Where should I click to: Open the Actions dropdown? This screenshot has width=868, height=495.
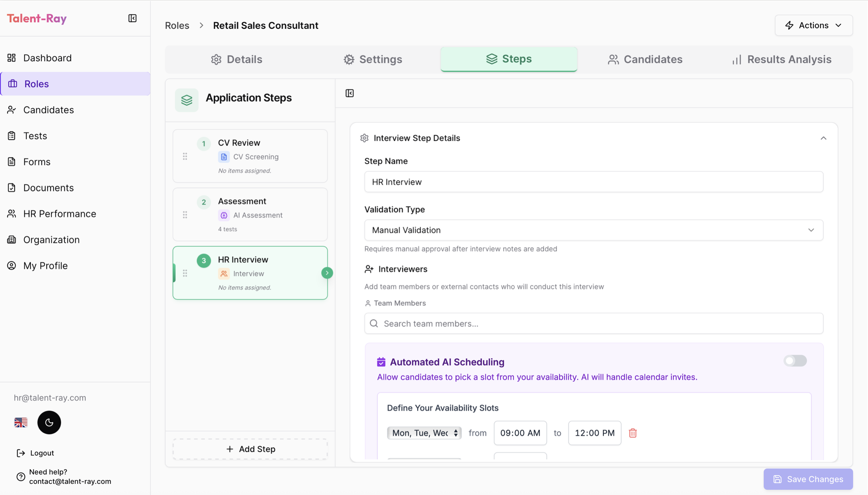click(x=813, y=25)
